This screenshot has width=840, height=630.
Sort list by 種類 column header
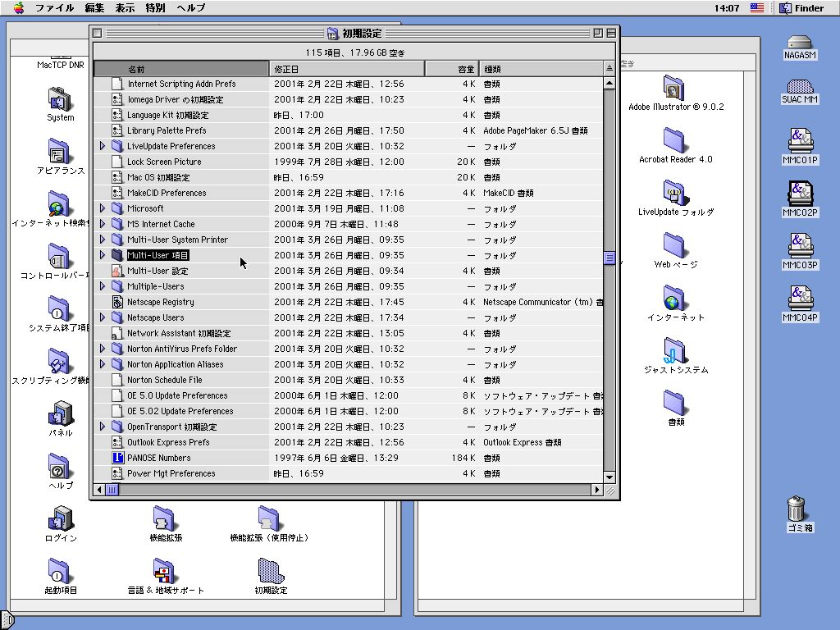click(541, 69)
